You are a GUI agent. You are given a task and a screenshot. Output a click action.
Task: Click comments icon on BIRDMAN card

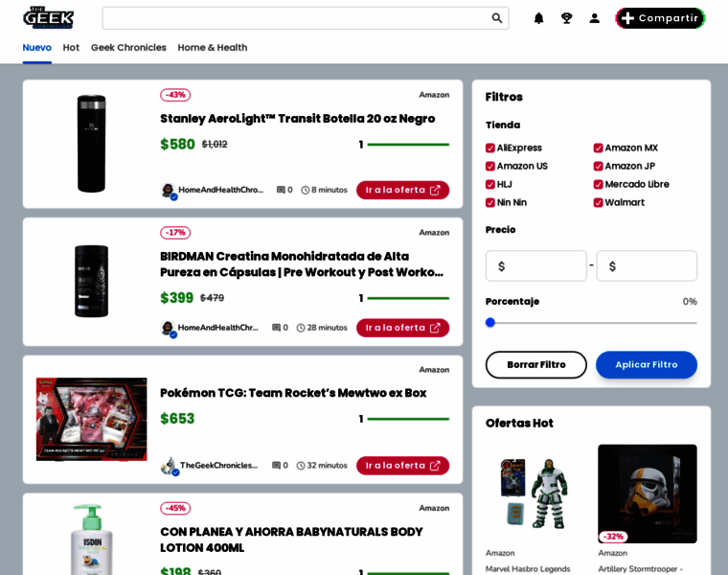[276, 328]
